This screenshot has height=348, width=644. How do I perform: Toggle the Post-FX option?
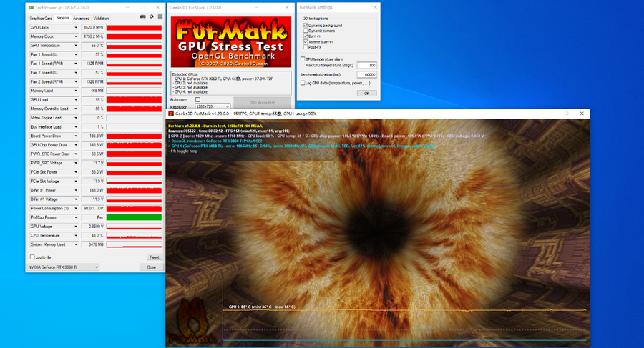306,47
